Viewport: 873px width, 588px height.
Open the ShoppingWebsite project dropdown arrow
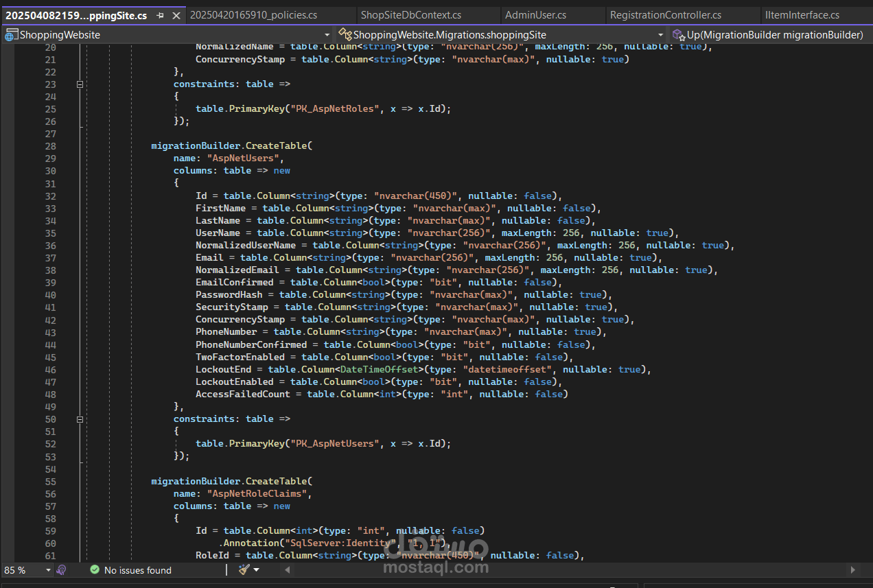click(327, 34)
